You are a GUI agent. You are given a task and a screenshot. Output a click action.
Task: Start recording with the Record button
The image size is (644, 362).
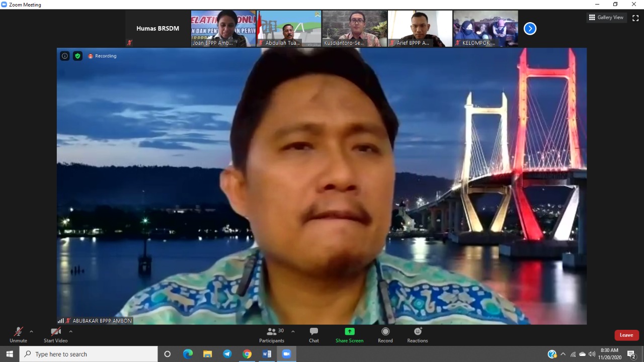click(x=385, y=334)
